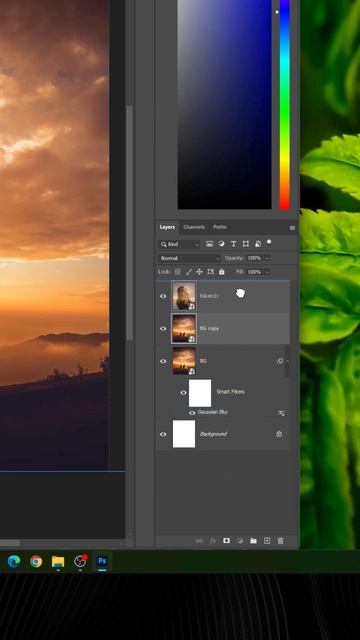Screen dimensions: 360x640
Task: Click link layers icon at panel bottom
Action: point(199,541)
